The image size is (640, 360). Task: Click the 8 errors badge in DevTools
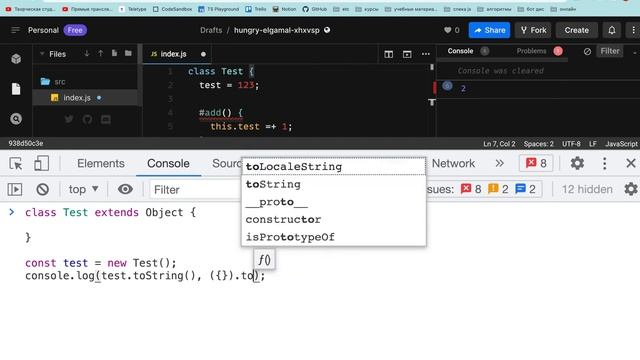536,164
